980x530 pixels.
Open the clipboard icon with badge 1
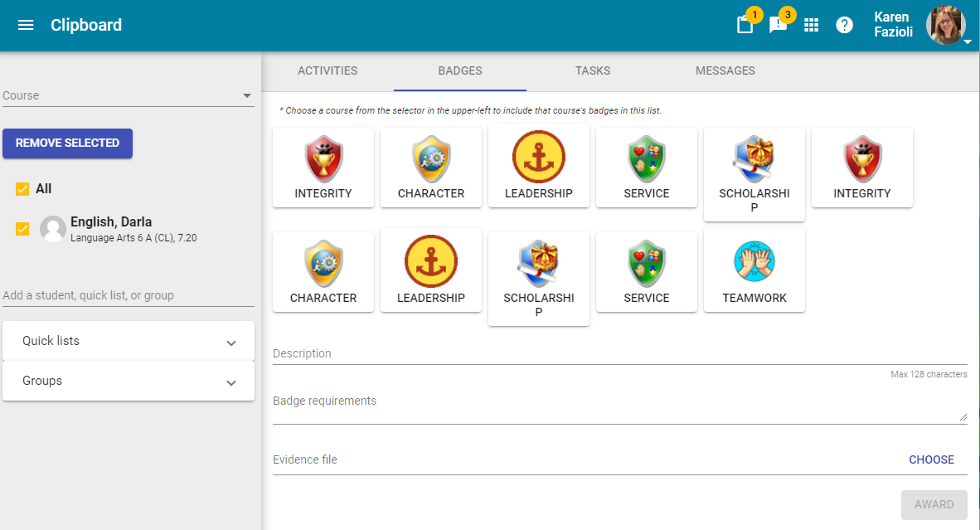(745, 24)
